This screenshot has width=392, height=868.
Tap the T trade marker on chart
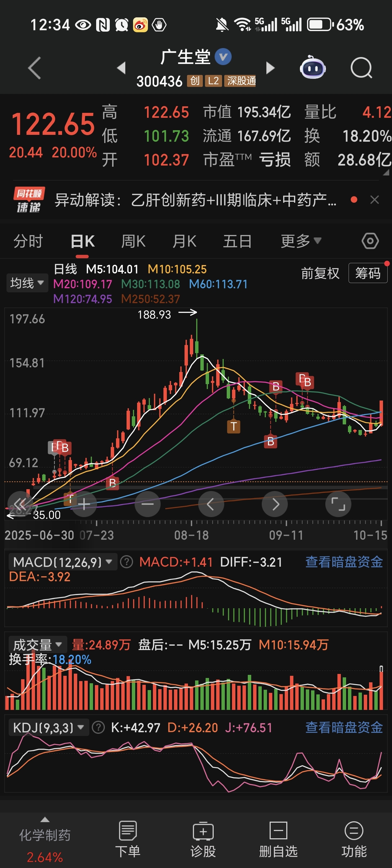tap(234, 426)
